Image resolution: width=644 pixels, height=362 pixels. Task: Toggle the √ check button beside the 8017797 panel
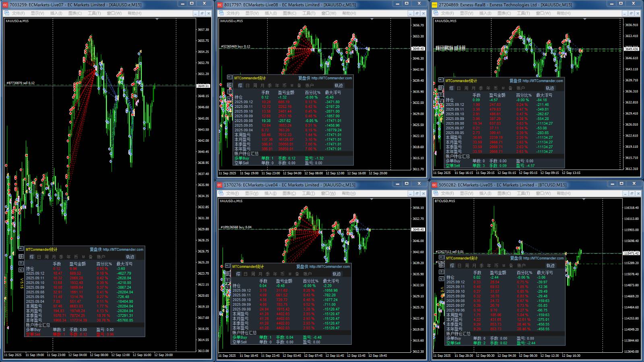click(x=229, y=98)
